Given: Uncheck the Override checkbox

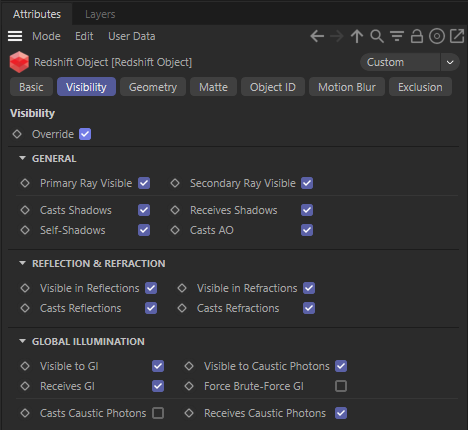Looking at the screenshot, I should click(85, 134).
